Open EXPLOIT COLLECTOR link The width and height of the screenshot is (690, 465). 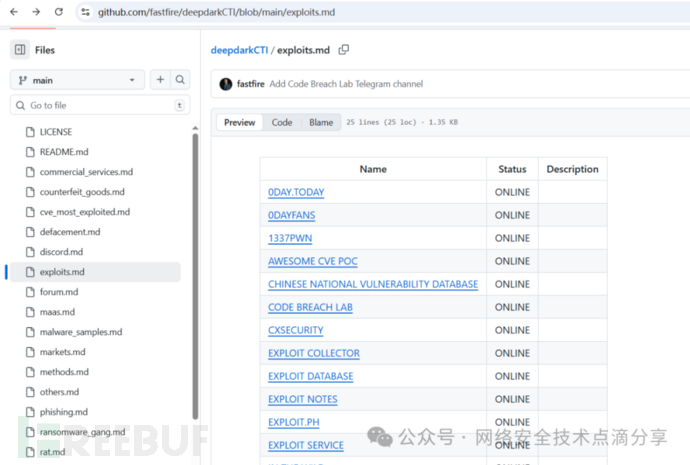314,353
